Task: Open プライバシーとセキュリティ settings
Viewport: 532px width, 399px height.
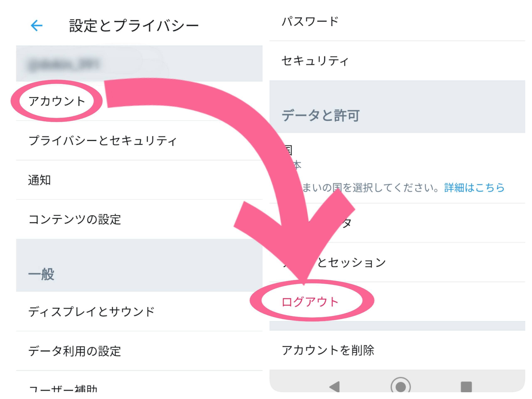Action: (103, 140)
